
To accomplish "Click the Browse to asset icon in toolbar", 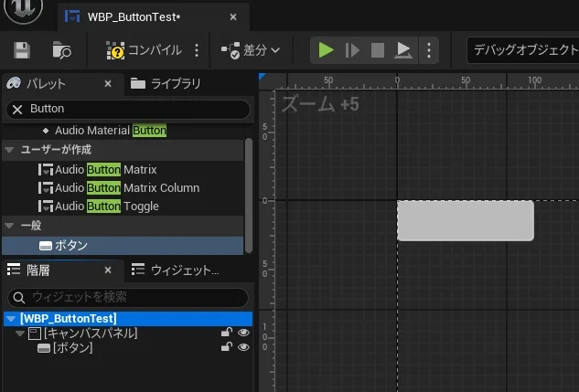I will [61, 51].
